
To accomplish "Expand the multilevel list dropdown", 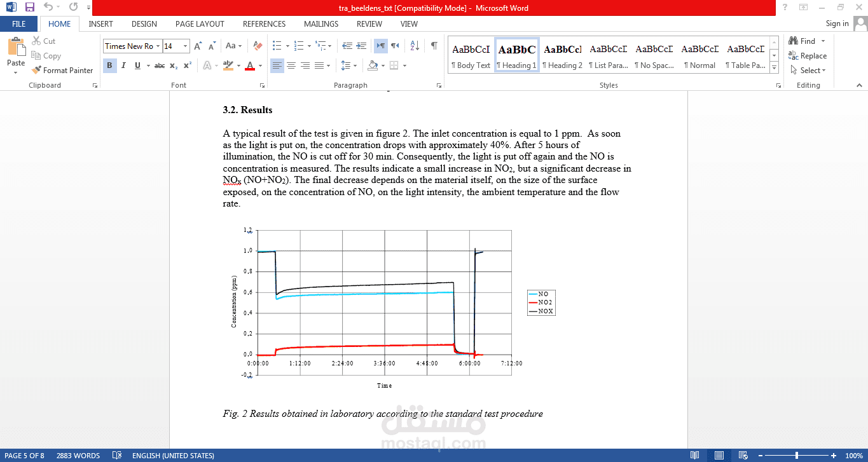I will point(331,46).
